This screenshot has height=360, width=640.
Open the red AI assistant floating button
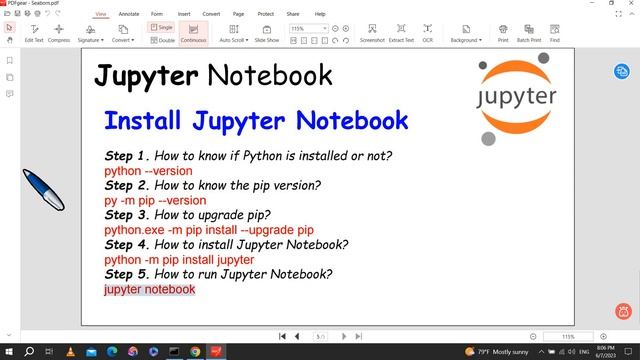tap(623, 311)
